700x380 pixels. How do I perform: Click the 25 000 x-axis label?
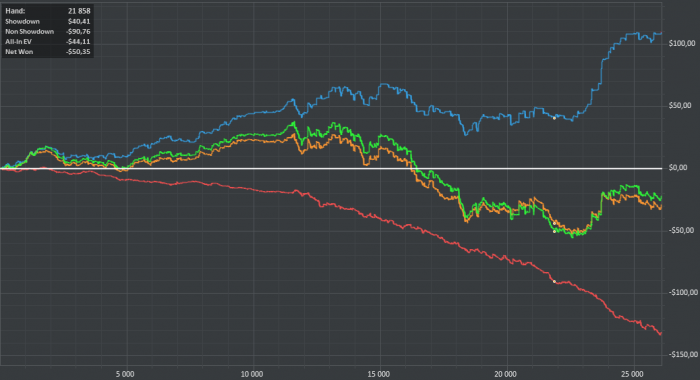point(632,374)
